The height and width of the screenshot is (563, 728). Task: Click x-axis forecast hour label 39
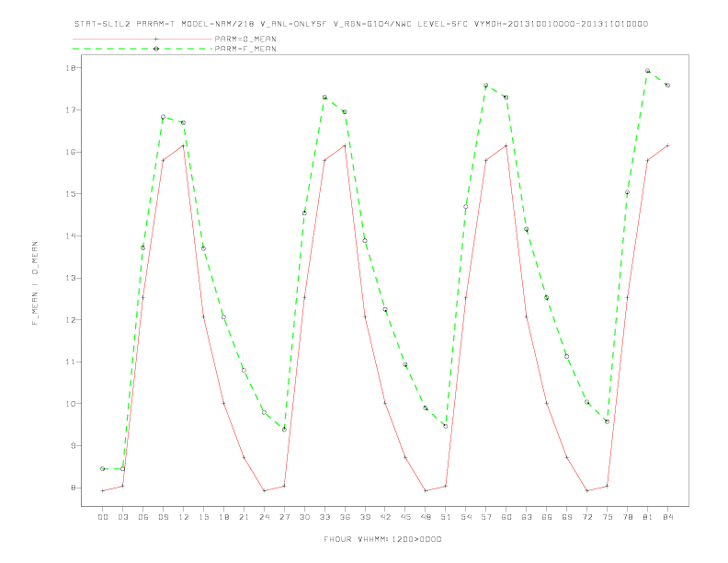(x=365, y=517)
